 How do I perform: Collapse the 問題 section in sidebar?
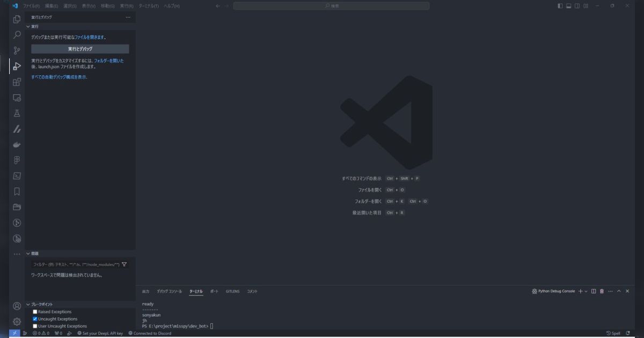(x=28, y=253)
